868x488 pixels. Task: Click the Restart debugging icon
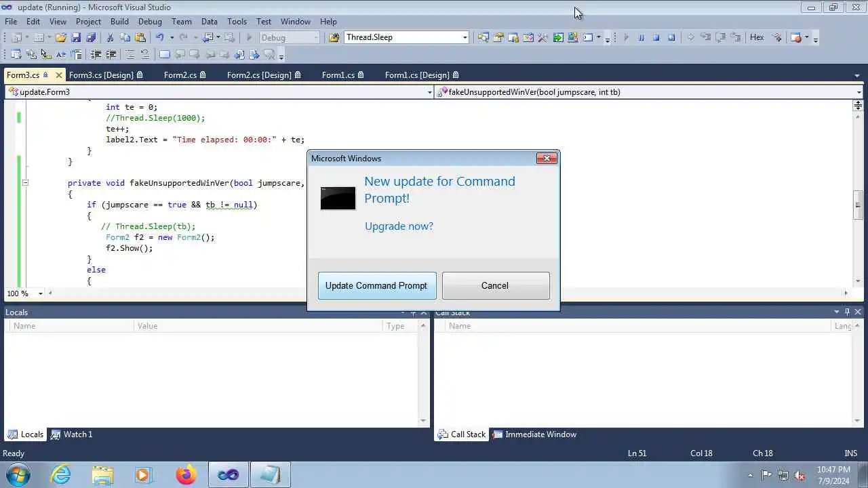tap(671, 38)
